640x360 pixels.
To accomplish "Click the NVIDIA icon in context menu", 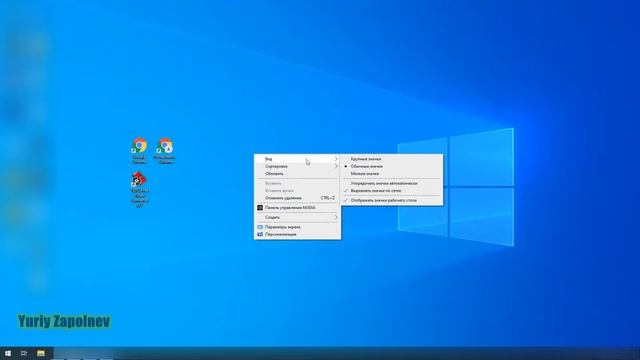I will [260, 208].
